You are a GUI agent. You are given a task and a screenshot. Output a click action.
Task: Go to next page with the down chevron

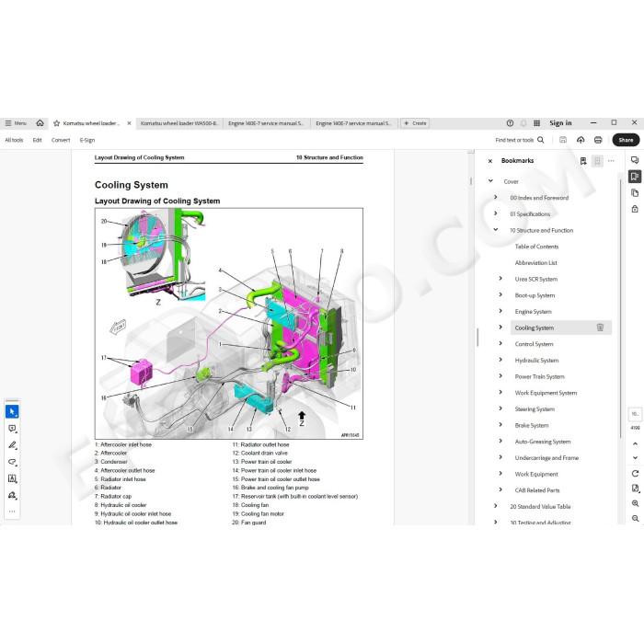coord(635,458)
